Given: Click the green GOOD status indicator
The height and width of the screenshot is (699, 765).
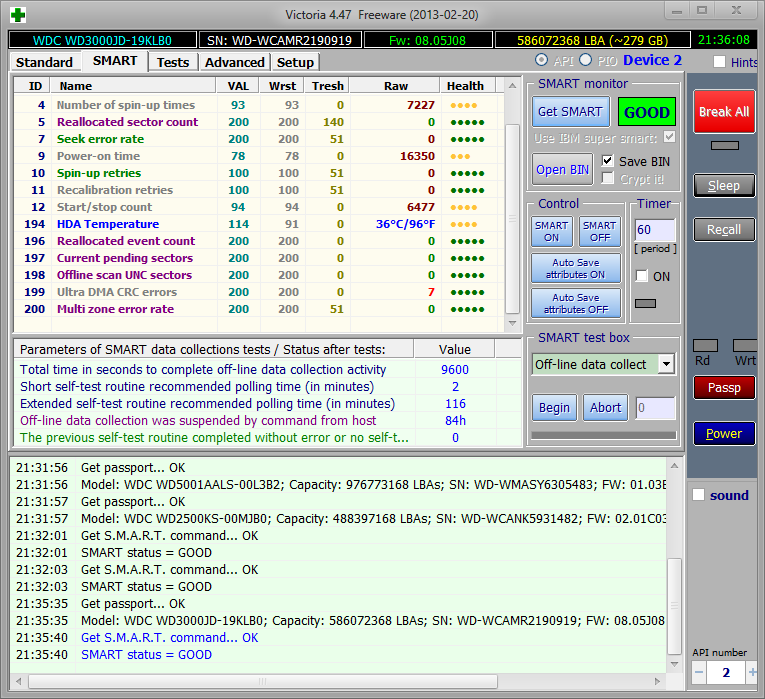Looking at the screenshot, I should 646,112.
